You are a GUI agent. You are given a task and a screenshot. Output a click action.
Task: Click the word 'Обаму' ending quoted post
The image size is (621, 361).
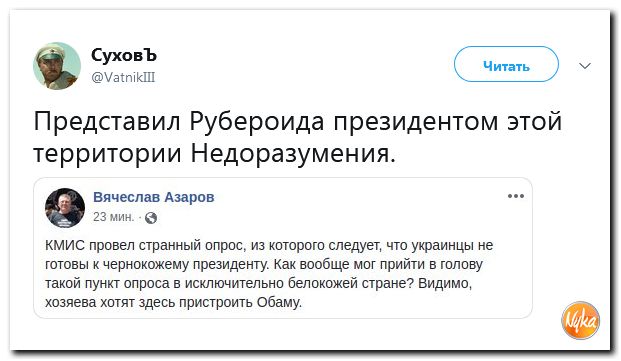click(279, 302)
